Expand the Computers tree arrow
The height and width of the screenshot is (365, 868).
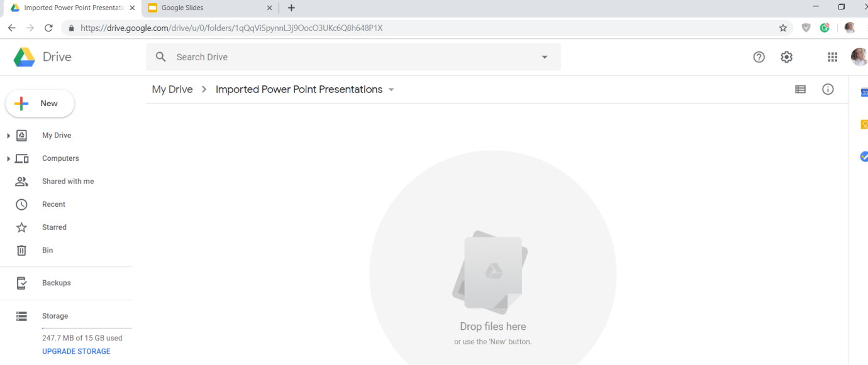pyautogui.click(x=8, y=159)
